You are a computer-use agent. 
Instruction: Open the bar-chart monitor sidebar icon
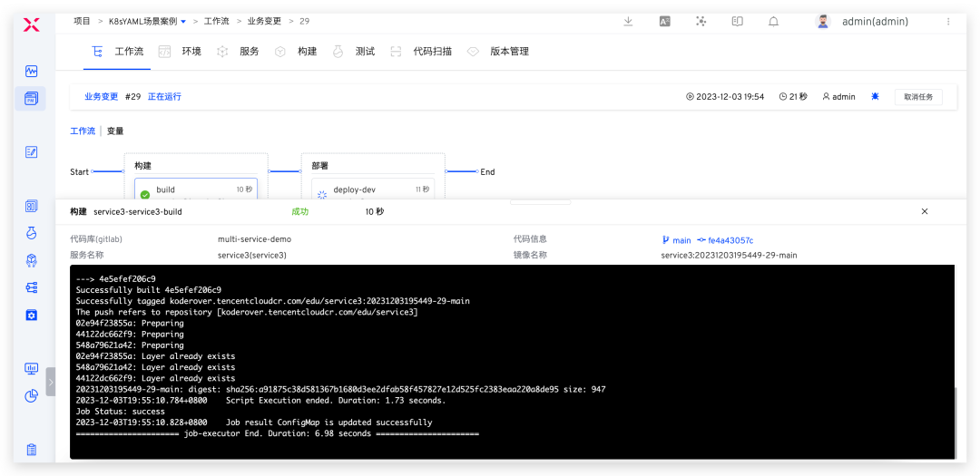coord(31,368)
